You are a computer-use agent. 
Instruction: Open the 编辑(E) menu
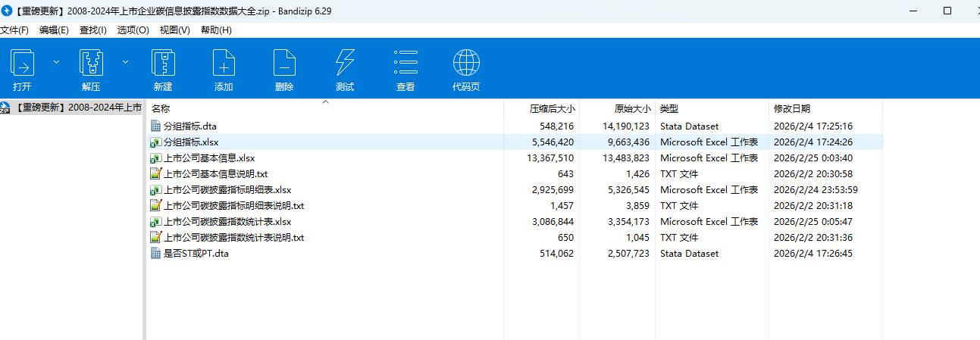[x=54, y=30]
